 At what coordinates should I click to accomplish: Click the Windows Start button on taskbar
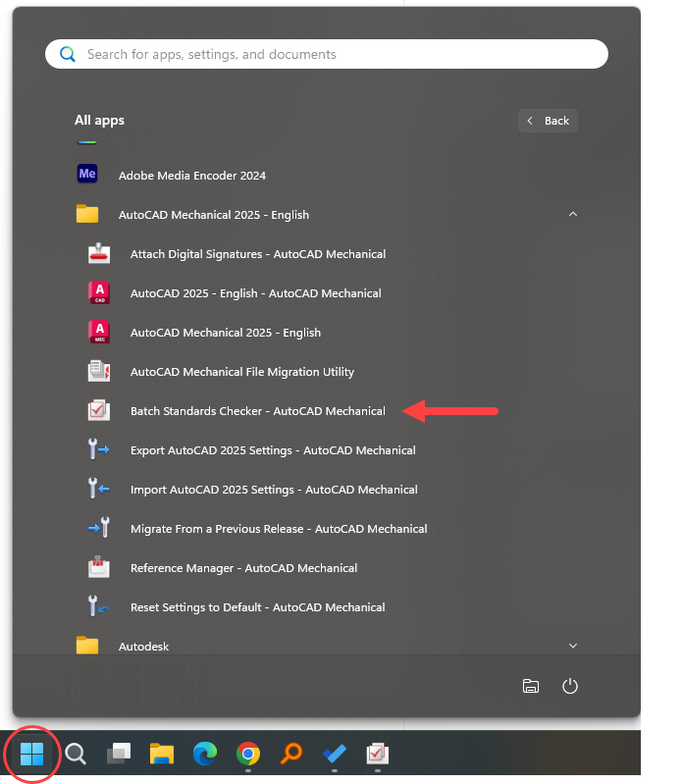[x=32, y=754]
